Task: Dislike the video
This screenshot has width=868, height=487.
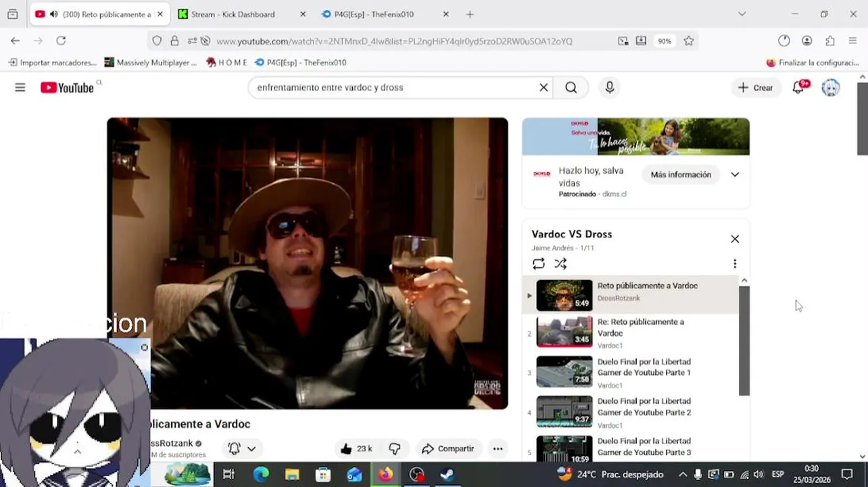Action: (x=395, y=448)
